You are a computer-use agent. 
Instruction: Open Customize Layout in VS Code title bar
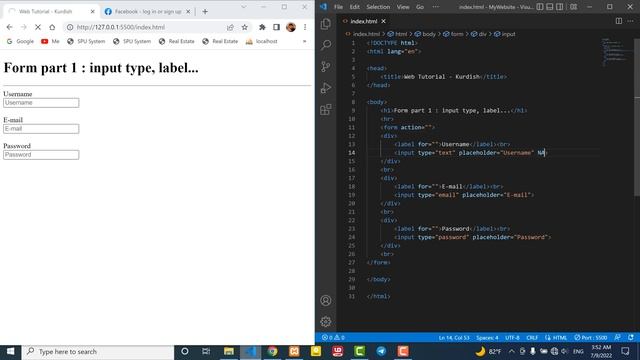pos(573,7)
